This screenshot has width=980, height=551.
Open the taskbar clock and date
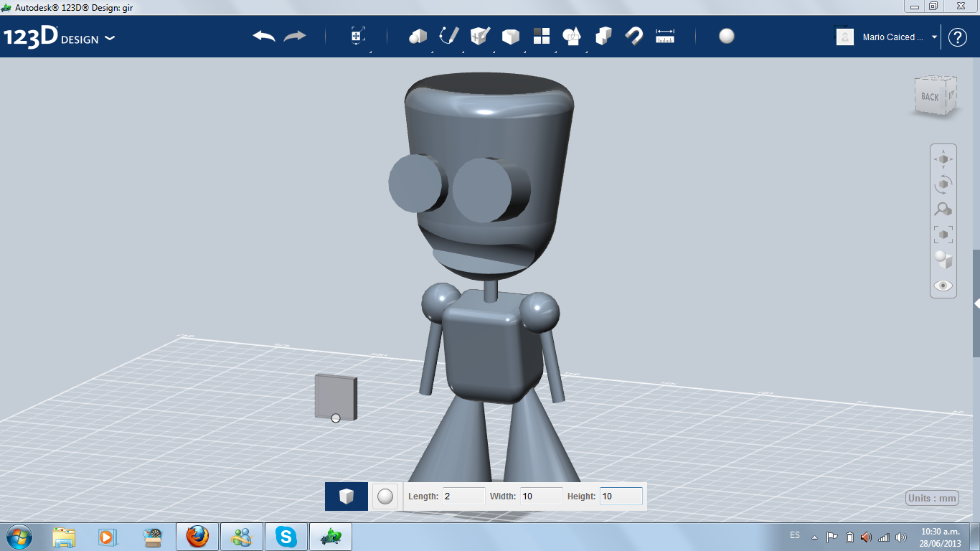click(940, 537)
